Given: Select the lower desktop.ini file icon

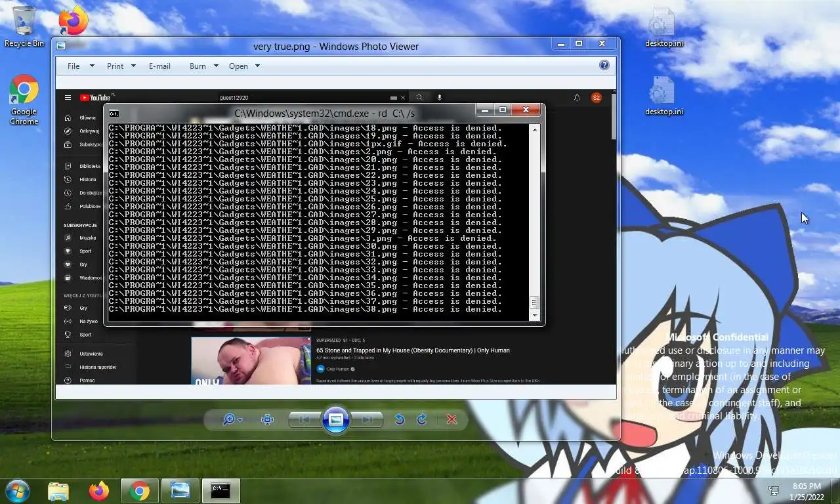Looking at the screenshot, I should click(663, 95).
